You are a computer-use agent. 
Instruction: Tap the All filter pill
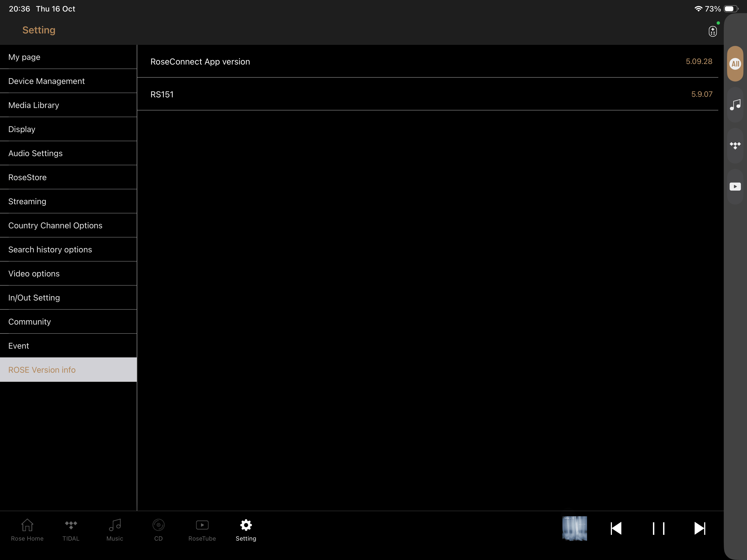pos(735,64)
